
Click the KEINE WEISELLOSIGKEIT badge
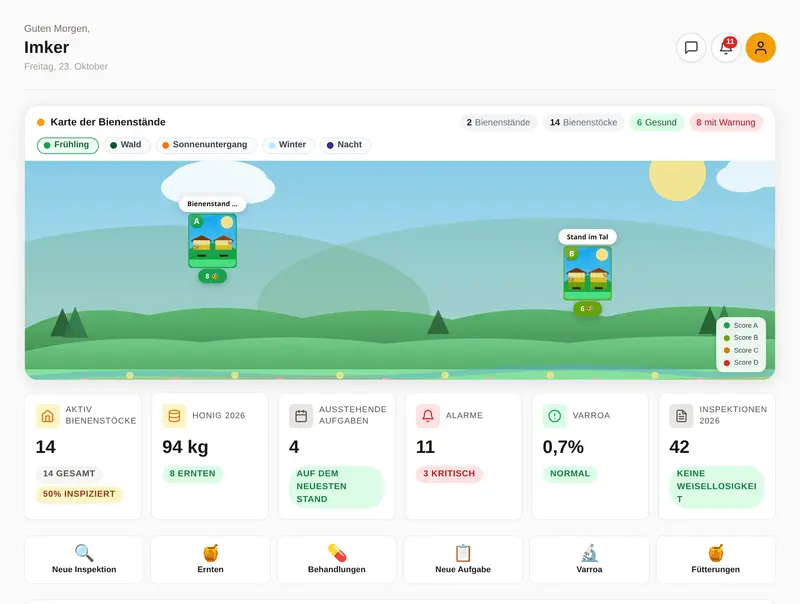[717, 487]
